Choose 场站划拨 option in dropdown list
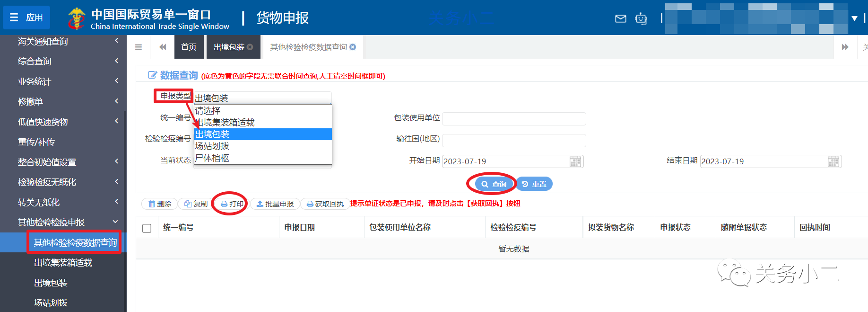Screen dimensions: 868x312 click(x=263, y=146)
